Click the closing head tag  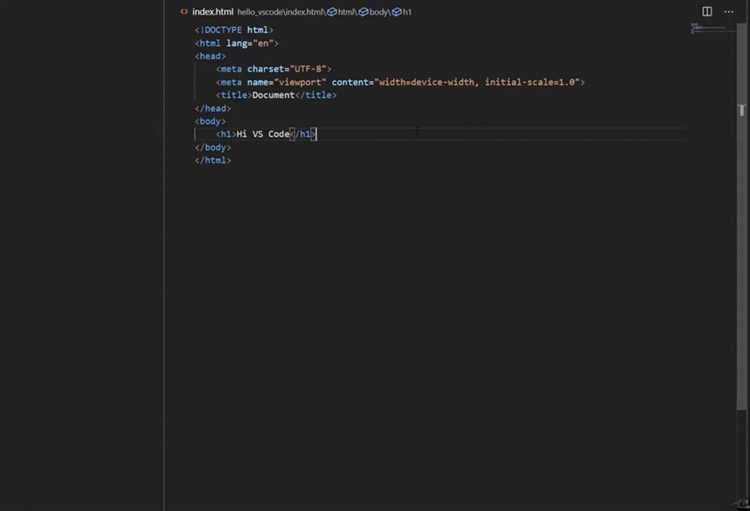pyautogui.click(x=213, y=108)
